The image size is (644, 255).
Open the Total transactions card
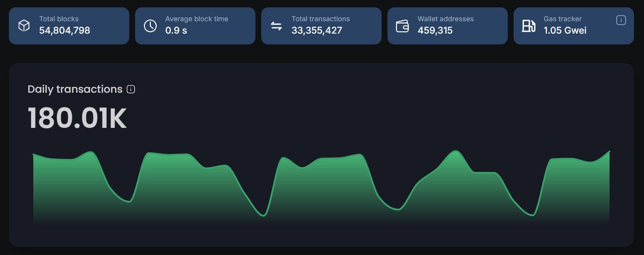(x=321, y=26)
